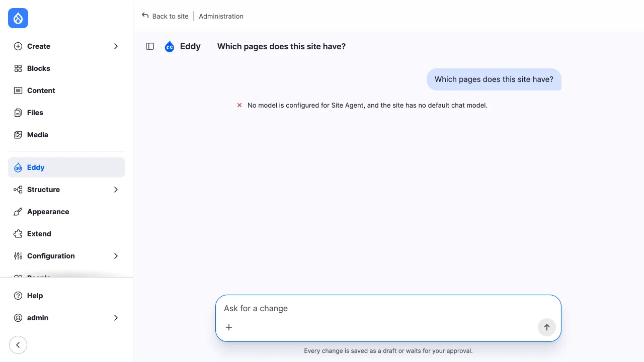Go to the Media menu item

tap(66, 135)
